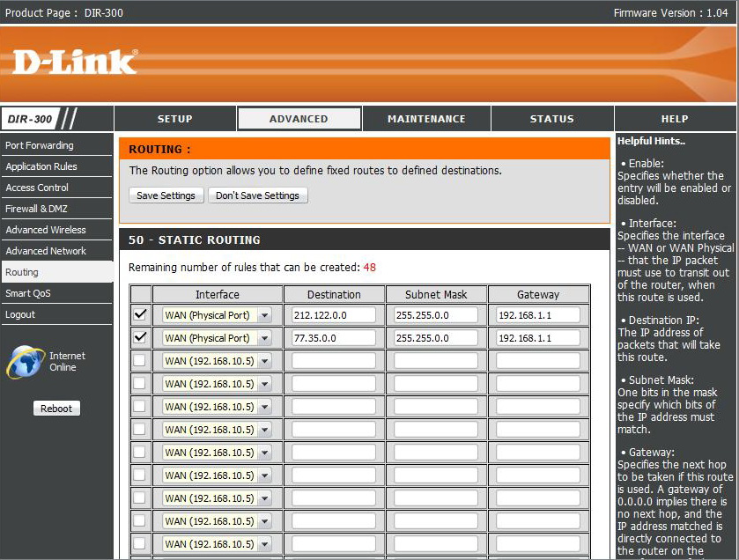Viewport: 739px width, 560px height.
Task: Enable the fifth static route checkbox
Action: tap(140, 407)
